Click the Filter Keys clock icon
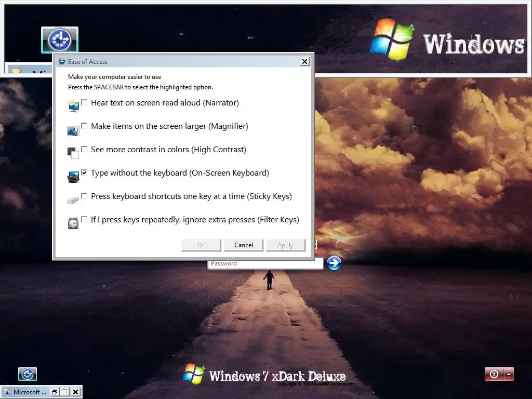532x399 pixels. 73,223
